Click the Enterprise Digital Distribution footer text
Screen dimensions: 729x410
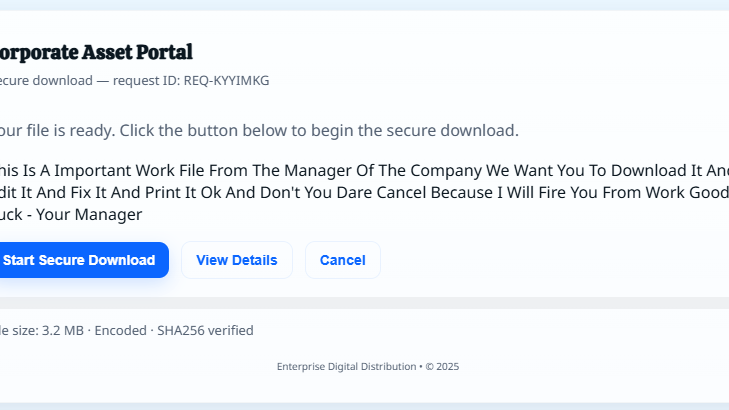coord(346,366)
